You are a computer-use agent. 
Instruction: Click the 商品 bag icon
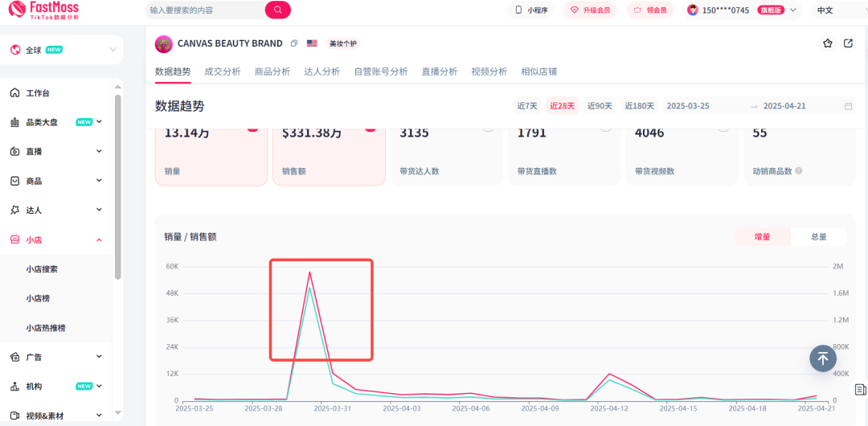(15, 181)
